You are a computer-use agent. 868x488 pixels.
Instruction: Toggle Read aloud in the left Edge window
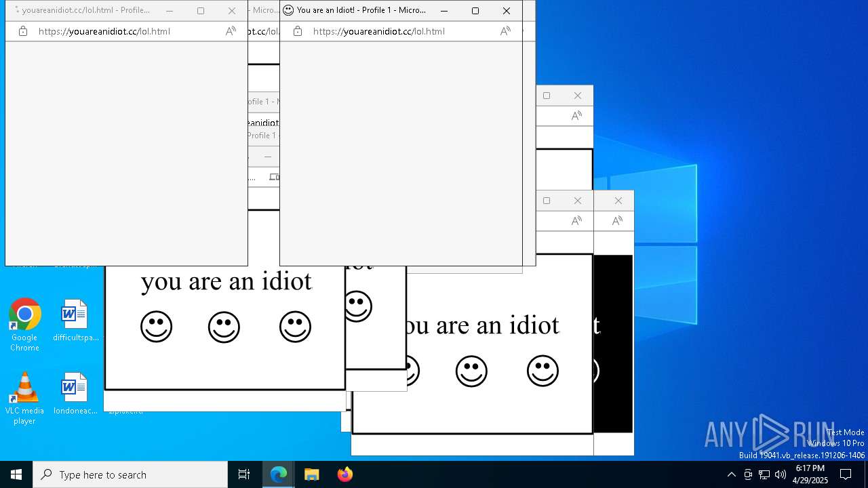231,31
